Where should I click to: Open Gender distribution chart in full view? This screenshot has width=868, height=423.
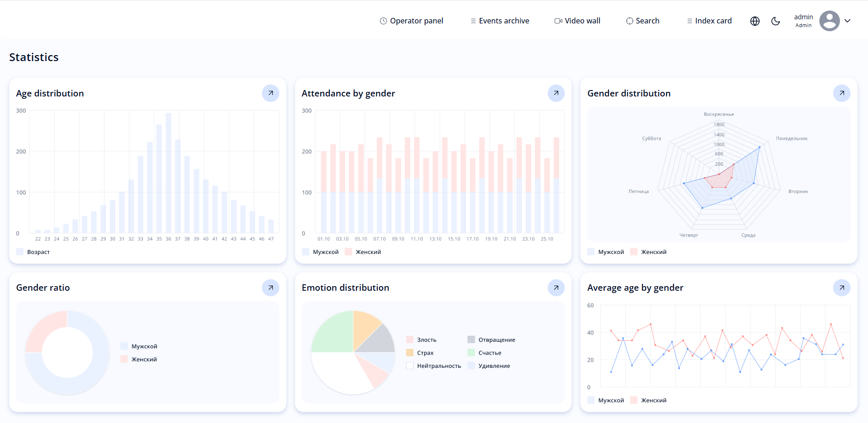pyautogui.click(x=841, y=93)
